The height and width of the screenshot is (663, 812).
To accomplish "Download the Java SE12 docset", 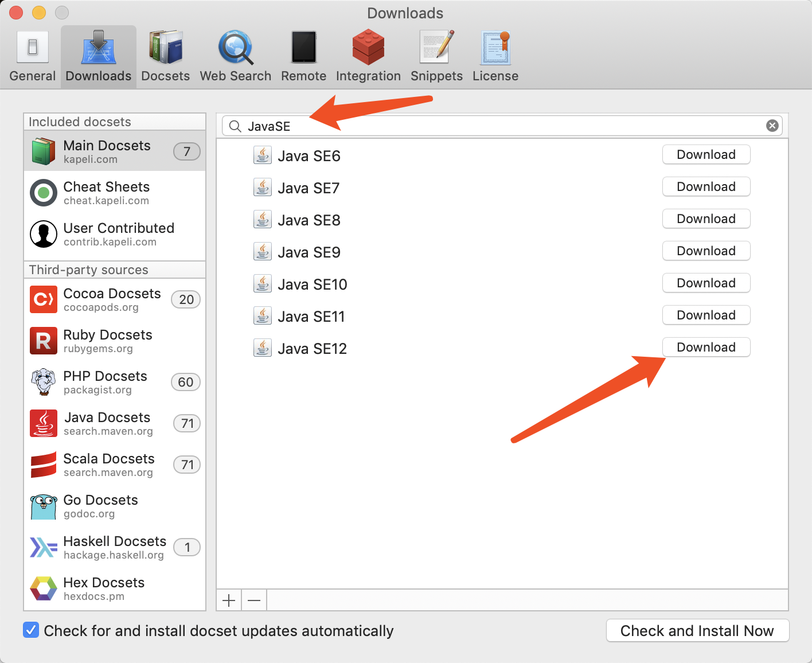I will click(706, 347).
